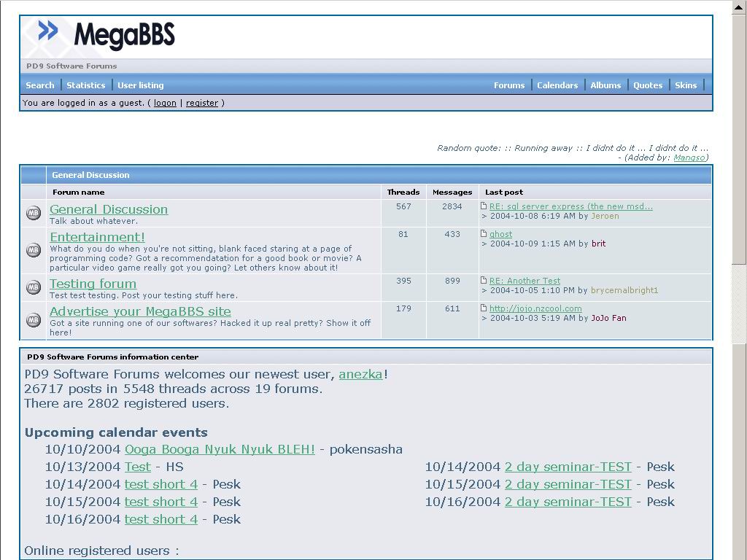The width and height of the screenshot is (747, 560).
Task: Open the Entertainment! forum
Action: pos(97,237)
